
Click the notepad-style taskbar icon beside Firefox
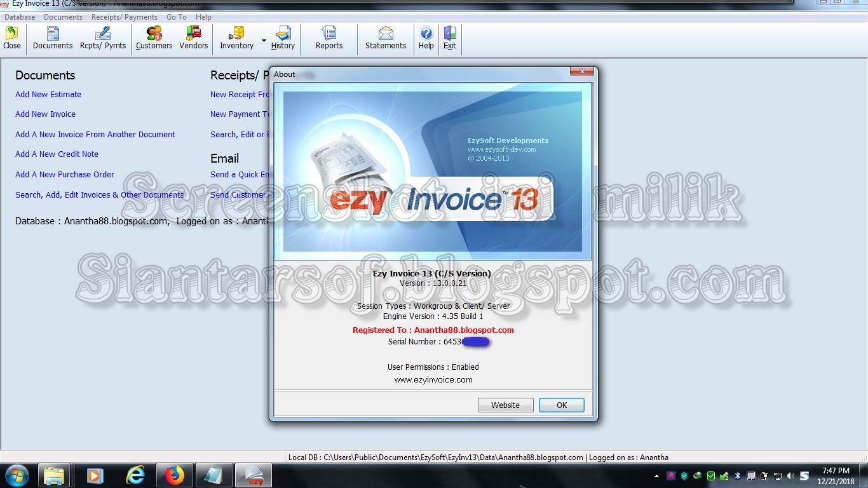[214, 475]
